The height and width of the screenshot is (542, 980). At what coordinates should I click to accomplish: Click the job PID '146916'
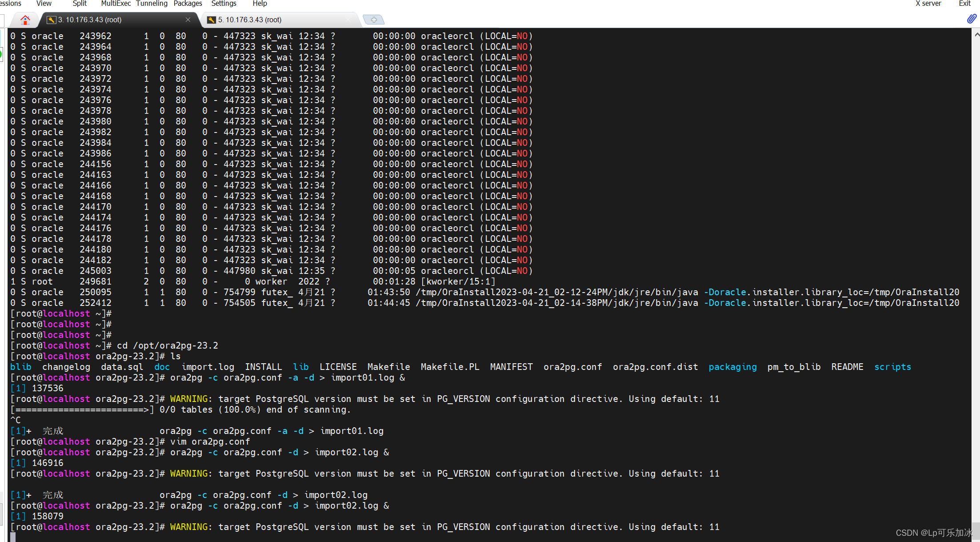[x=48, y=463]
